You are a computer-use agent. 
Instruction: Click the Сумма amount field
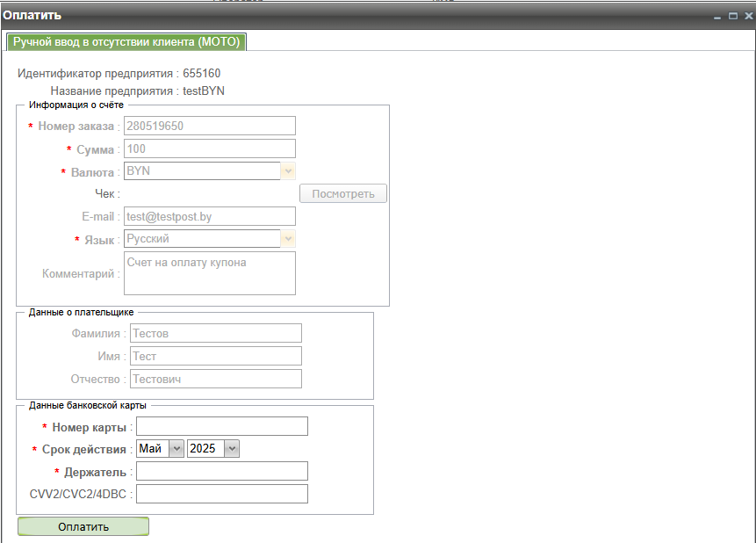pos(209,148)
